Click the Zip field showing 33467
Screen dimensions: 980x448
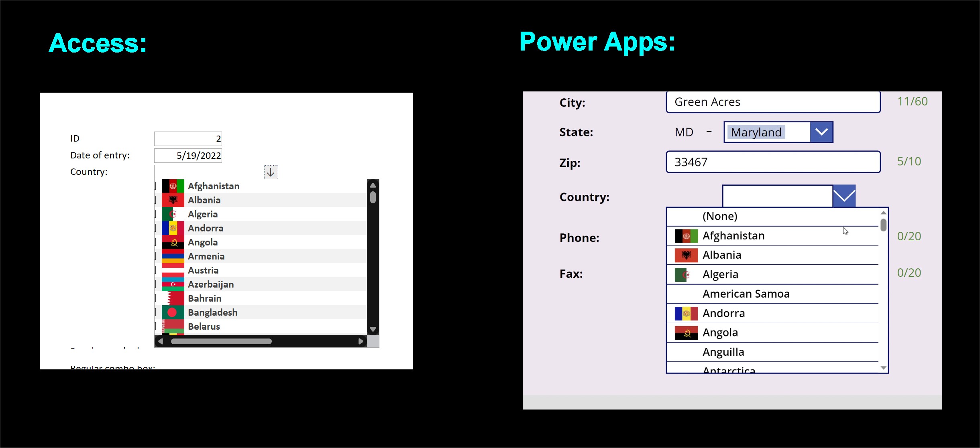pos(773,162)
